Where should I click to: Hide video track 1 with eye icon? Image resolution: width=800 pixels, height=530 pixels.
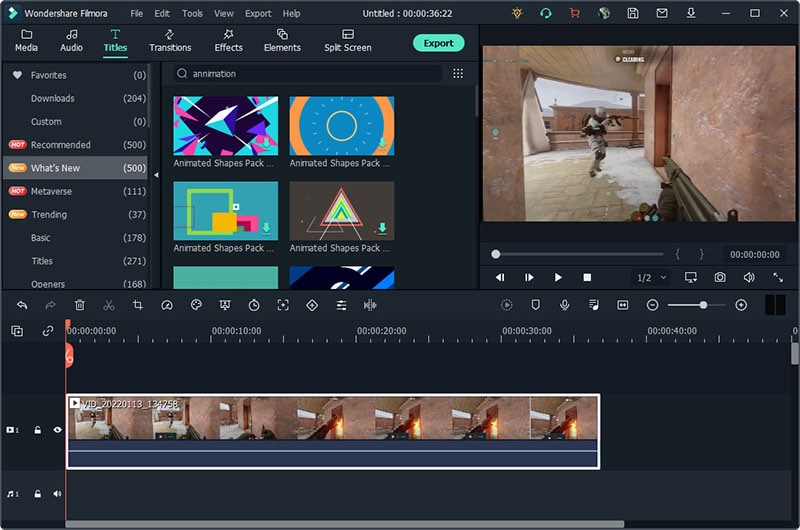57,430
